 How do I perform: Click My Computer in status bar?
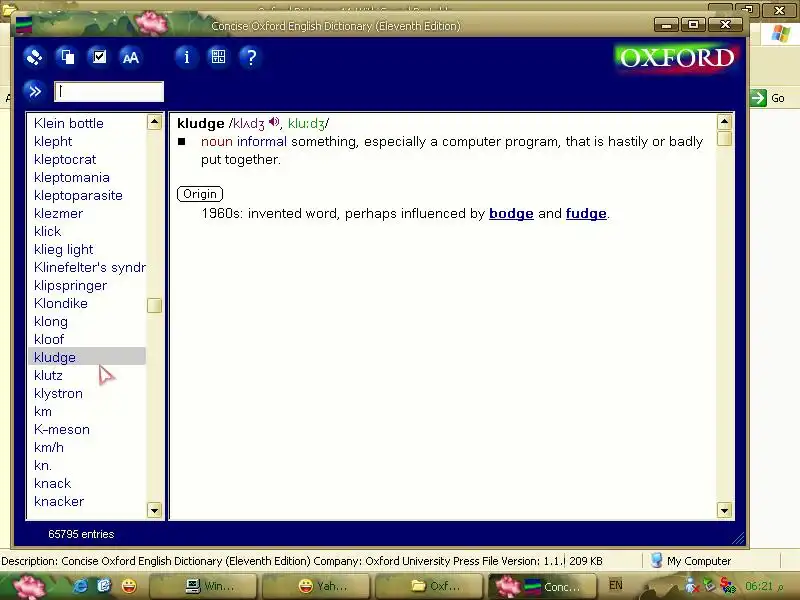point(691,561)
